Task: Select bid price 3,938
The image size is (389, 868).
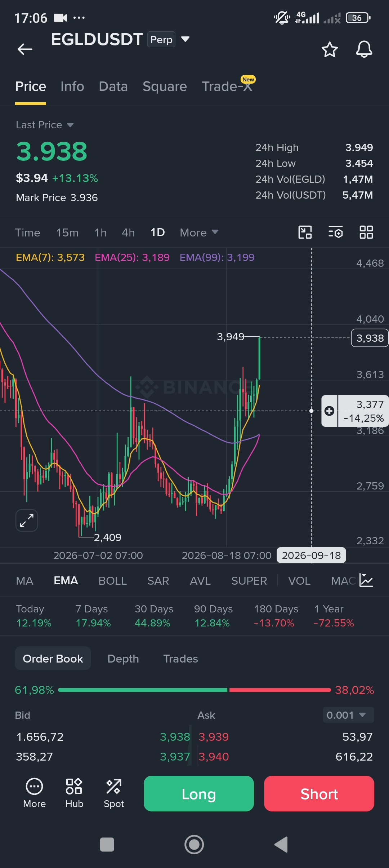Action: coord(175,737)
